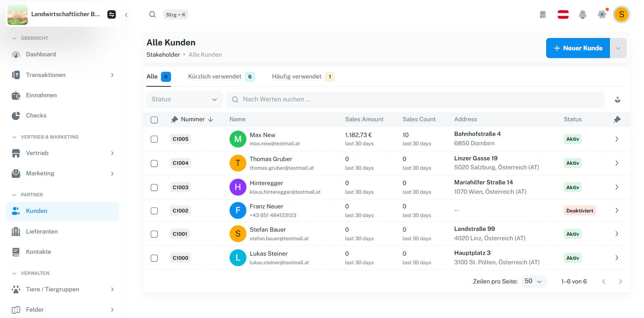The height and width of the screenshot is (318, 644).
Task: Click the Nach Werten suchen field
Action: click(x=415, y=99)
